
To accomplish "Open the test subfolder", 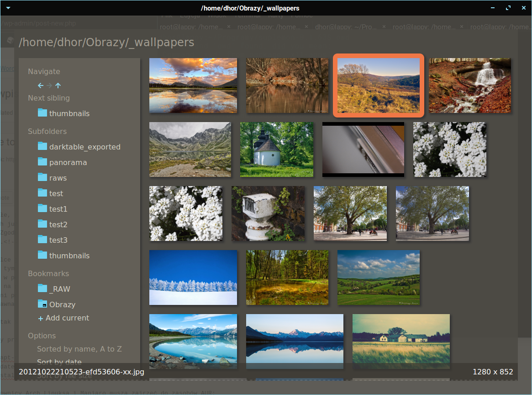I will [51, 193].
